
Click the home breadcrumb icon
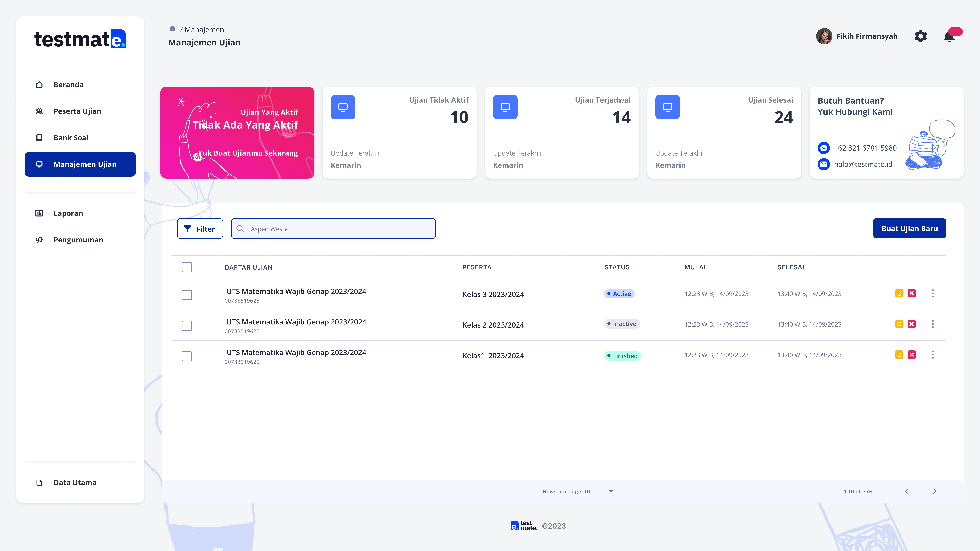[x=172, y=29]
